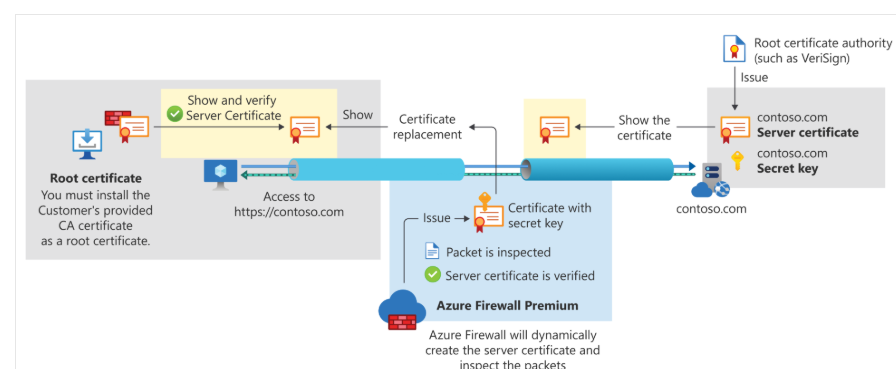Click the green checkmark by Show and verify
This screenshot has width=896, height=369.
(175, 114)
